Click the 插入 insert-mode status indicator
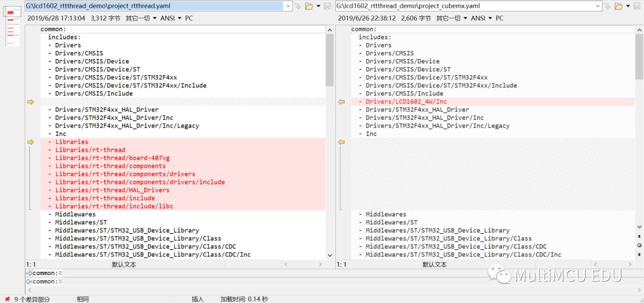The height and width of the screenshot is (303, 644). [x=197, y=299]
